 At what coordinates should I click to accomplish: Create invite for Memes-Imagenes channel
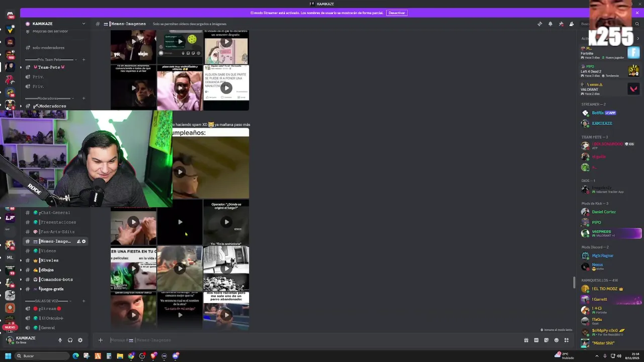(x=78, y=241)
